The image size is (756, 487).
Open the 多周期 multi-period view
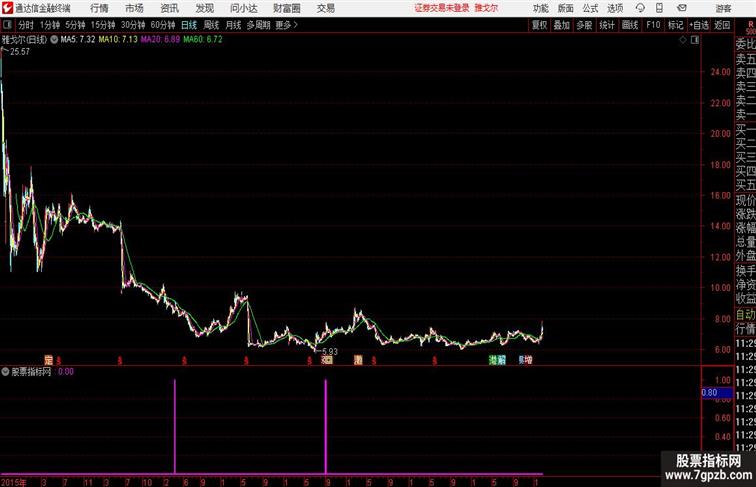point(258,25)
